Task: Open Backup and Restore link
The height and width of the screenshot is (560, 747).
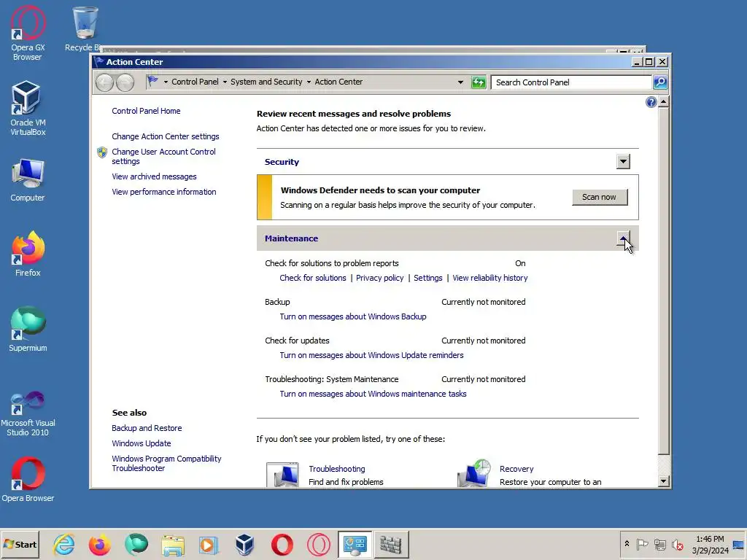Action: tap(147, 427)
